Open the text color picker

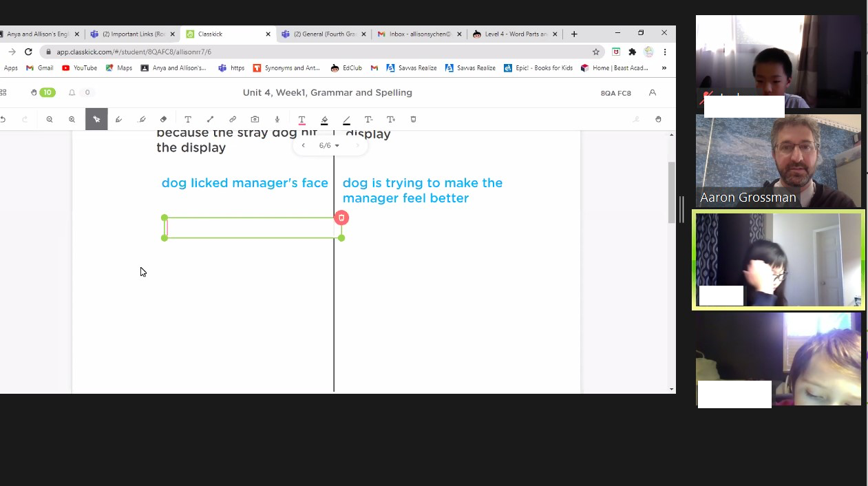click(301, 119)
